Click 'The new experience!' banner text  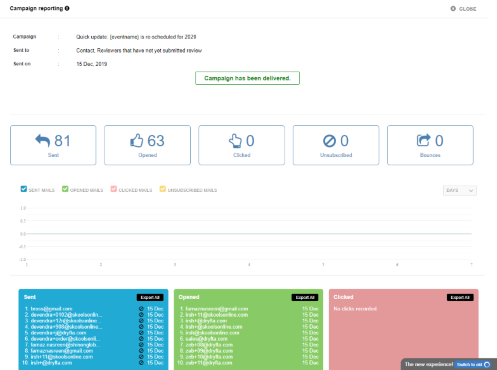point(429,364)
